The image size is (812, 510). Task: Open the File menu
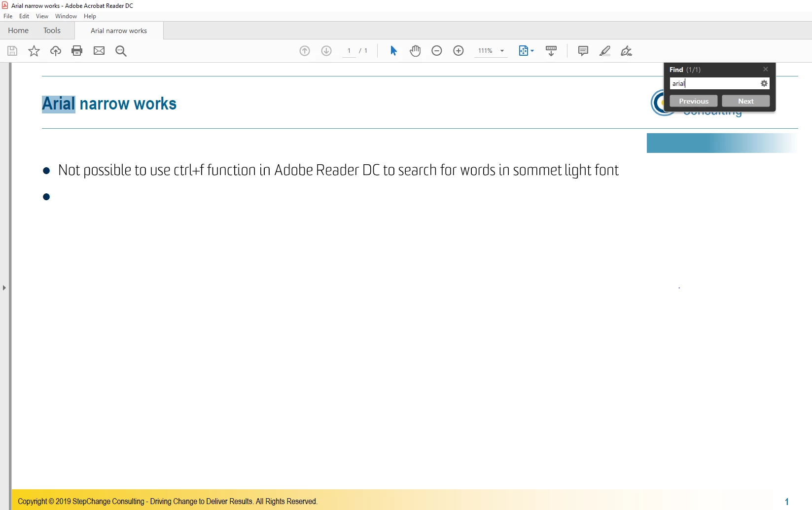pyautogui.click(x=8, y=16)
